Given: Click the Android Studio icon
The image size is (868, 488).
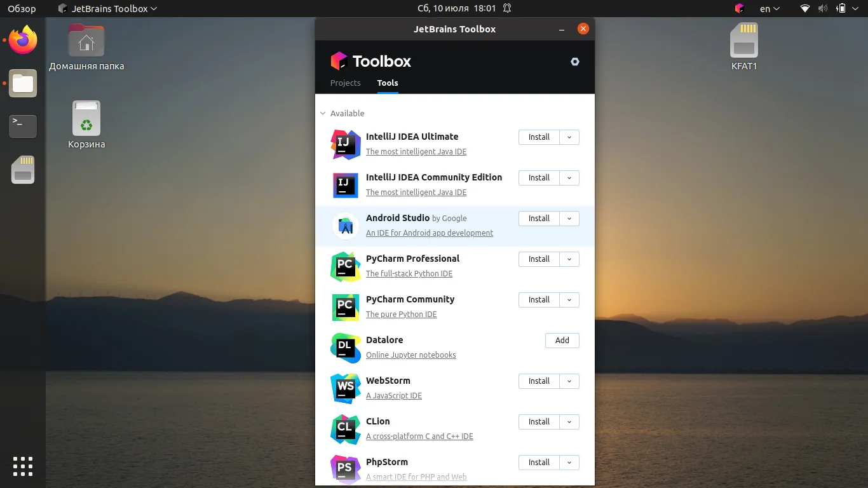Looking at the screenshot, I should 346,226.
